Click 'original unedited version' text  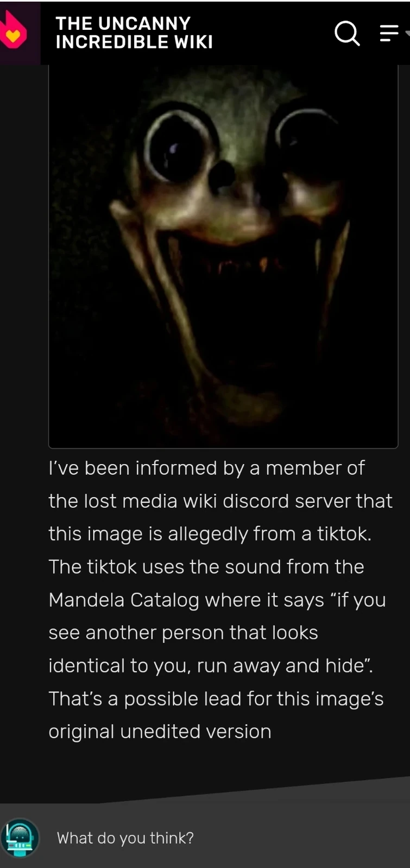(160, 732)
